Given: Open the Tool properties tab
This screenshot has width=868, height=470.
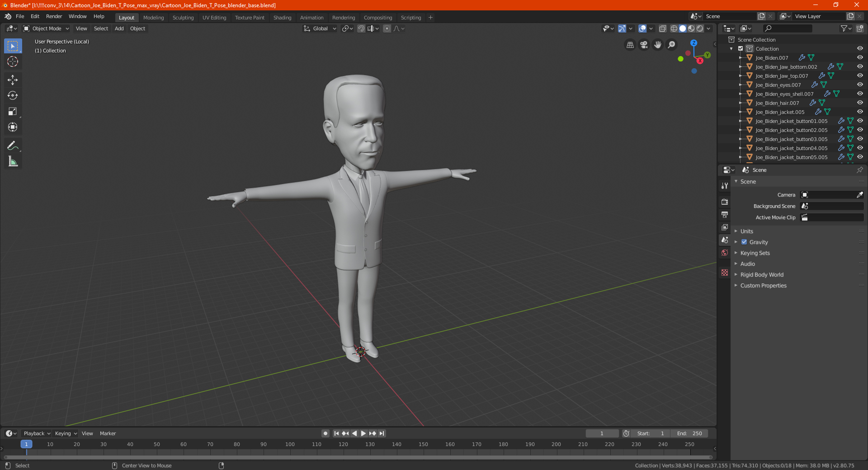Looking at the screenshot, I should [x=725, y=186].
